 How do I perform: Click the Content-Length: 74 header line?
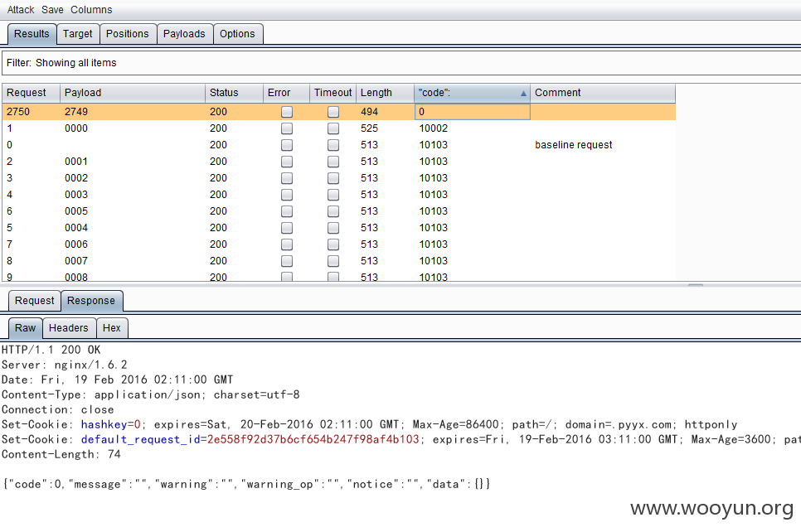coord(61,454)
